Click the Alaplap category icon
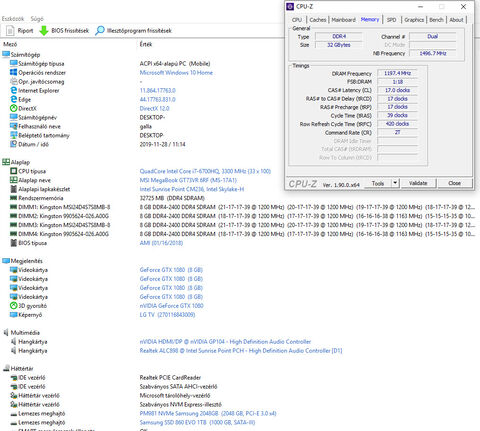This screenshot has width=480, height=431. click(x=6, y=162)
